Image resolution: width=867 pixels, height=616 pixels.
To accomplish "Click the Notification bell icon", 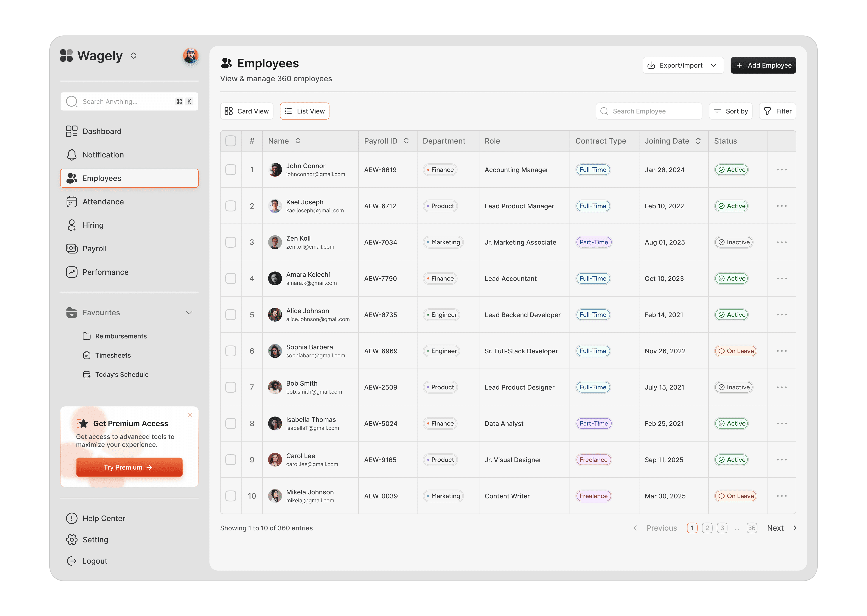I will point(71,155).
